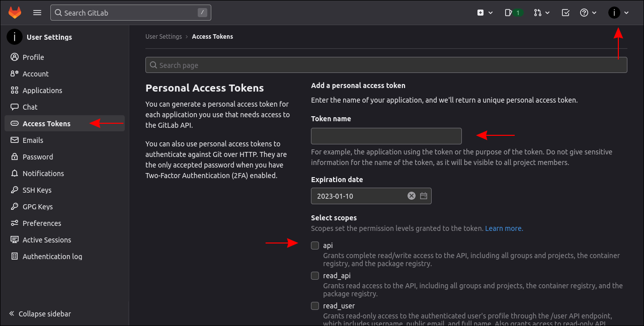Enable the api scope checkbox
This screenshot has height=326, width=644.
[314, 246]
